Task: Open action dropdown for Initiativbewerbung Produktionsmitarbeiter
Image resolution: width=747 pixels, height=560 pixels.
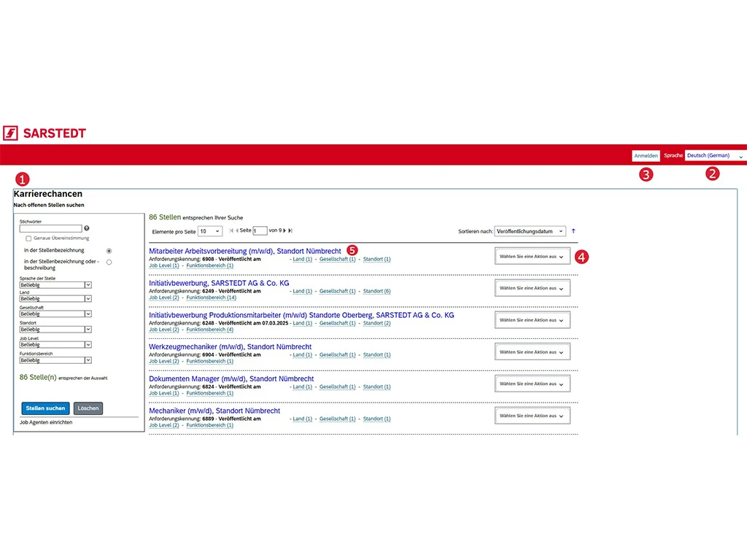Action: point(532,320)
